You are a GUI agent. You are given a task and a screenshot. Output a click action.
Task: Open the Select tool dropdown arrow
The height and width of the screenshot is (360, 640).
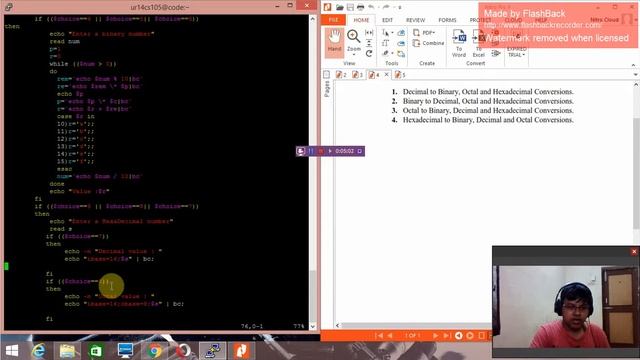392,33
